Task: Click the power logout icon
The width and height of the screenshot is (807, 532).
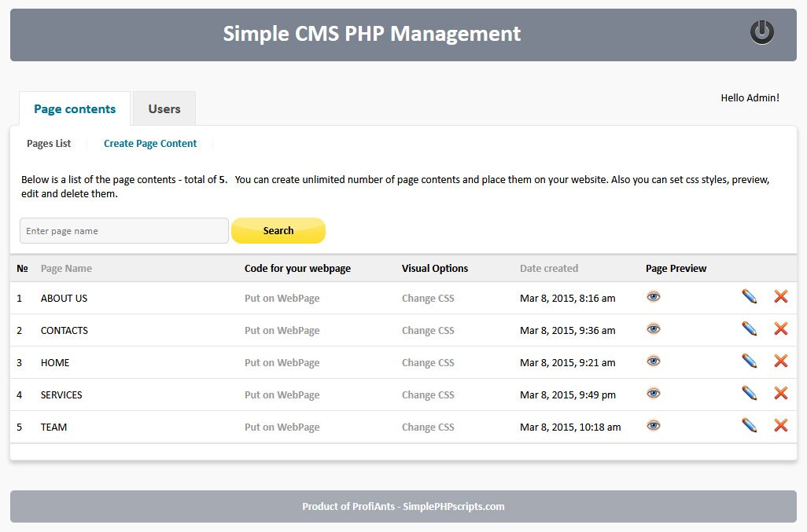Action: point(761,32)
